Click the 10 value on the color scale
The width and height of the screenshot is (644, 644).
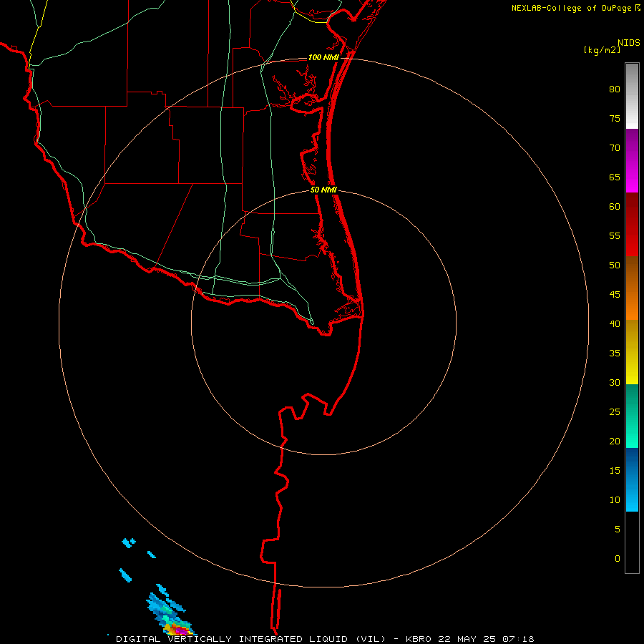[x=615, y=500]
